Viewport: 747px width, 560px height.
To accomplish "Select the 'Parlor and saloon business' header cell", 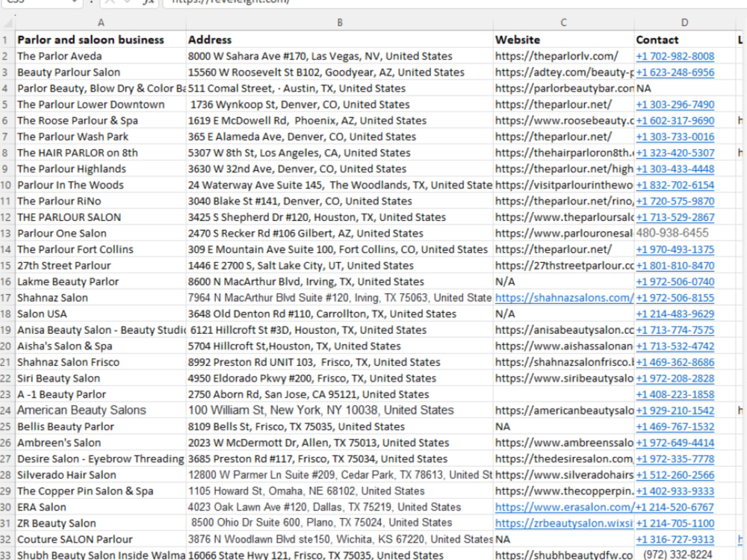I will tap(101, 40).
